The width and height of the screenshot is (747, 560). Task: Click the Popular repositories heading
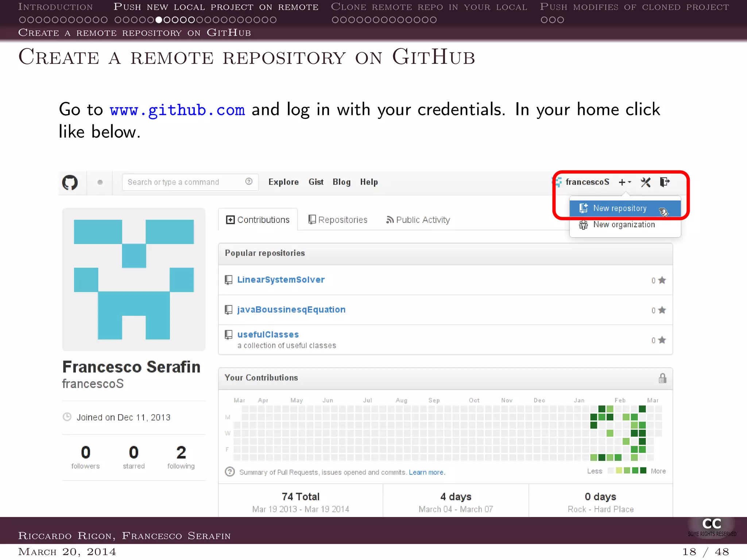(265, 253)
